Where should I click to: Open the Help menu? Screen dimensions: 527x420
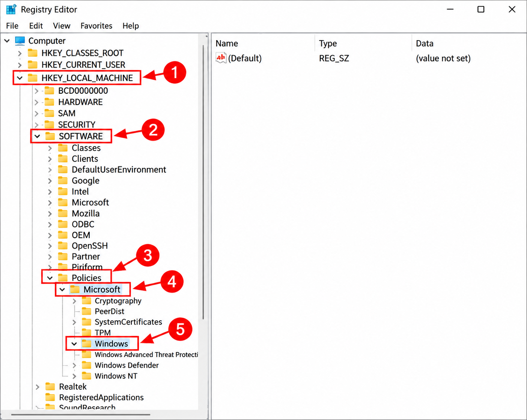pyautogui.click(x=131, y=26)
